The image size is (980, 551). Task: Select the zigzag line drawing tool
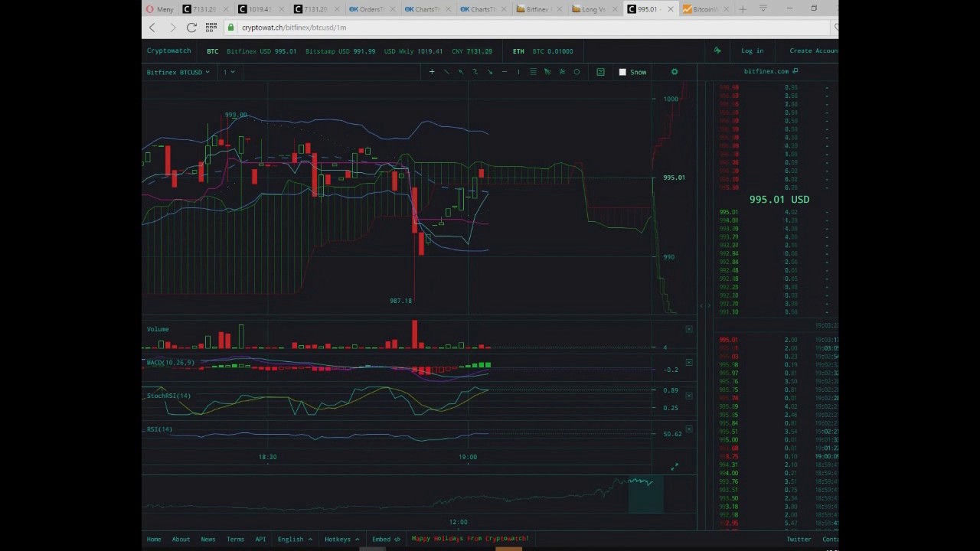coord(475,72)
